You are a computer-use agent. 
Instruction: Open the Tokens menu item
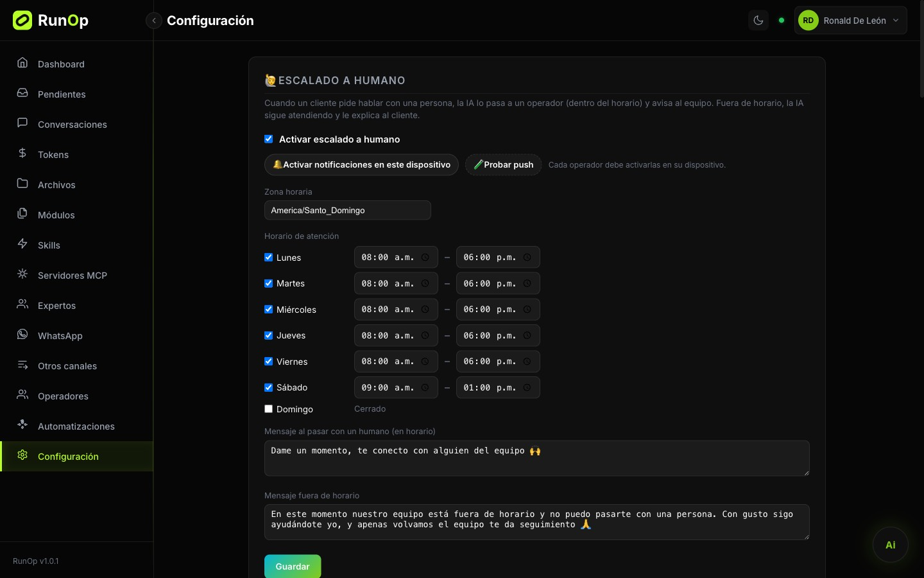77,154
